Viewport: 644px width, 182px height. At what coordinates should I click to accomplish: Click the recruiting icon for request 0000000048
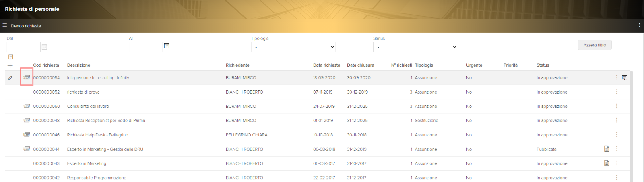click(27, 120)
